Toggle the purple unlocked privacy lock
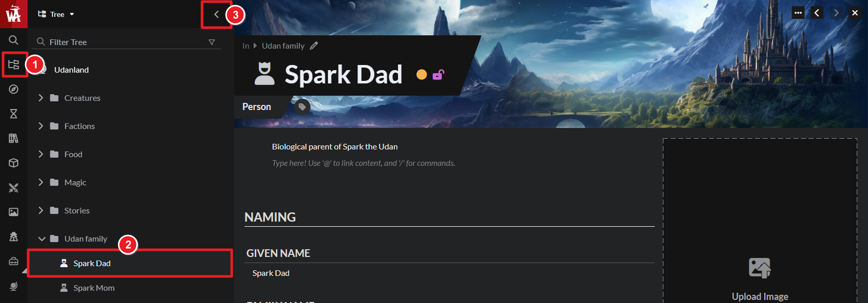This screenshot has width=868, height=303. (x=438, y=75)
